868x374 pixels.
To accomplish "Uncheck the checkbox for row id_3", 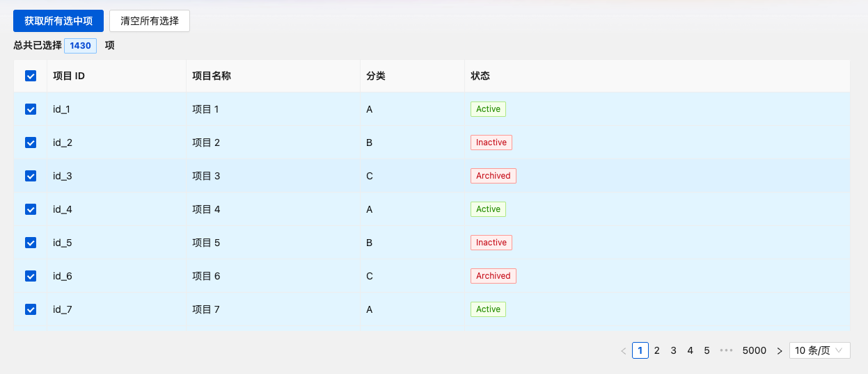I will tap(31, 176).
